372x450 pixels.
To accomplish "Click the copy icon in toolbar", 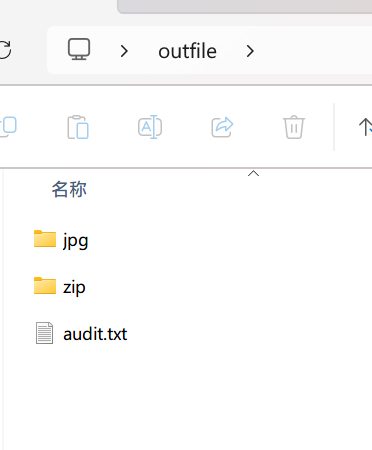I will (x=8, y=127).
